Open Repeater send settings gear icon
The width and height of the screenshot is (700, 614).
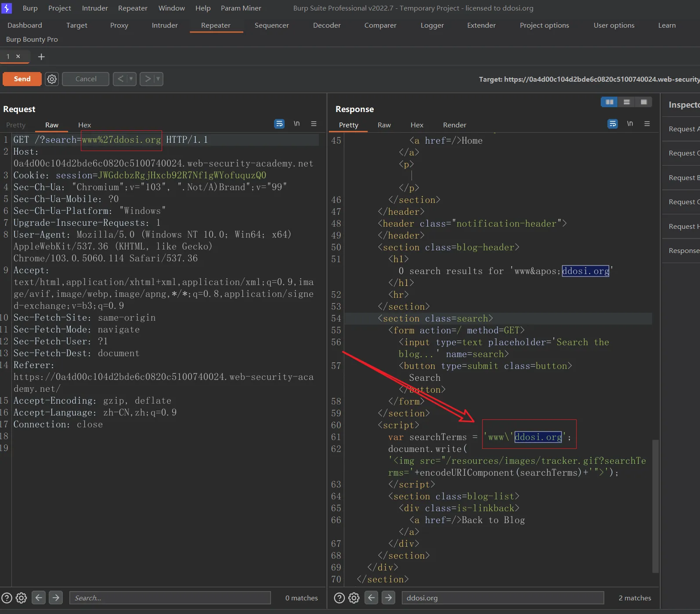coord(52,79)
